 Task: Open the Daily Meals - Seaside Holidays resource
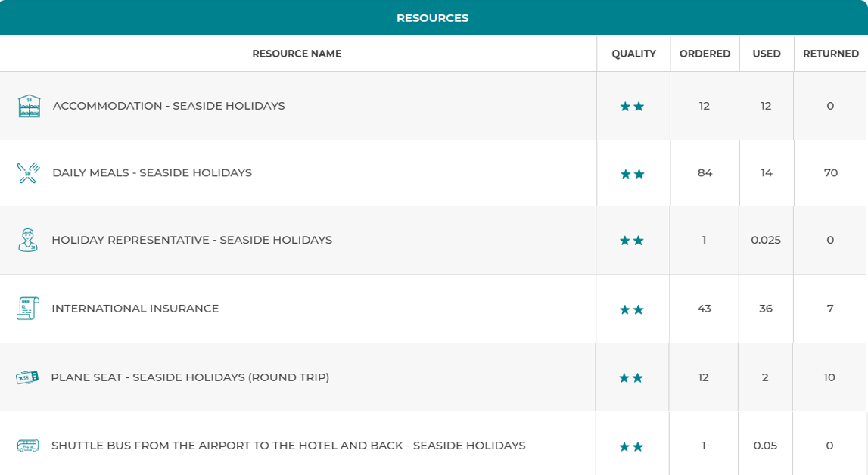tap(152, 173)
